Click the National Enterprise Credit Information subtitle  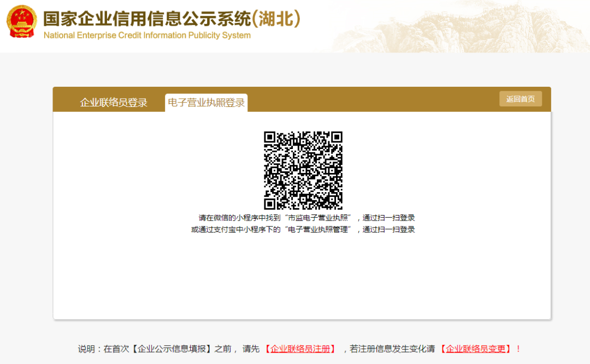click(x=147, y=35)
